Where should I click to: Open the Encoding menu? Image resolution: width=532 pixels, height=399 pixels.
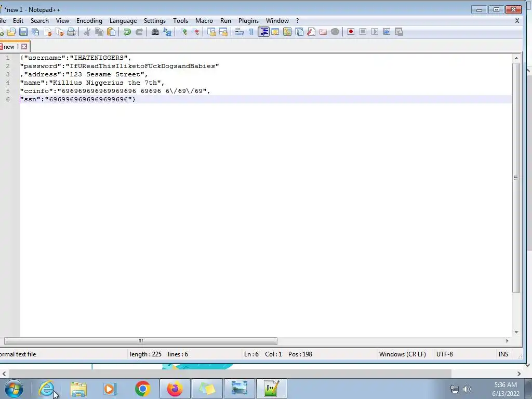[x=89, y=21]
